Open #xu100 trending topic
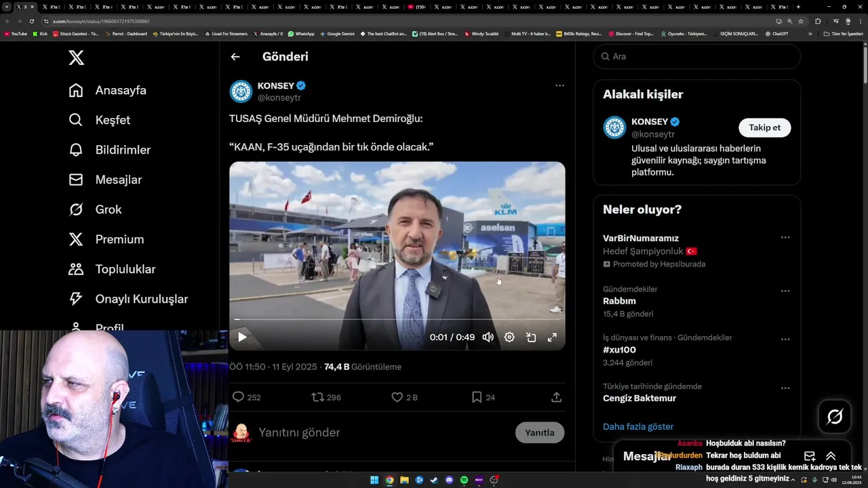This screenshot has height=488, width=868. pyautogui.click(x=619, y=350)
